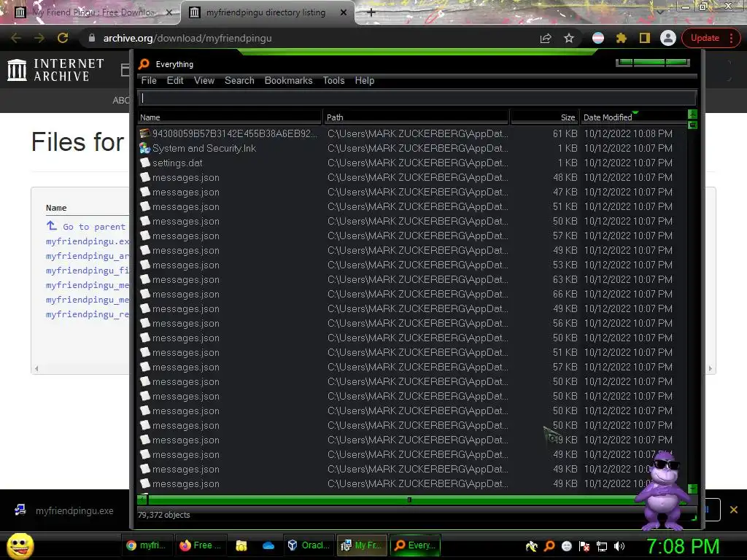Click the System and Security.lnk file icon
Screen dimensions: 747x560
tap(145, 148)
